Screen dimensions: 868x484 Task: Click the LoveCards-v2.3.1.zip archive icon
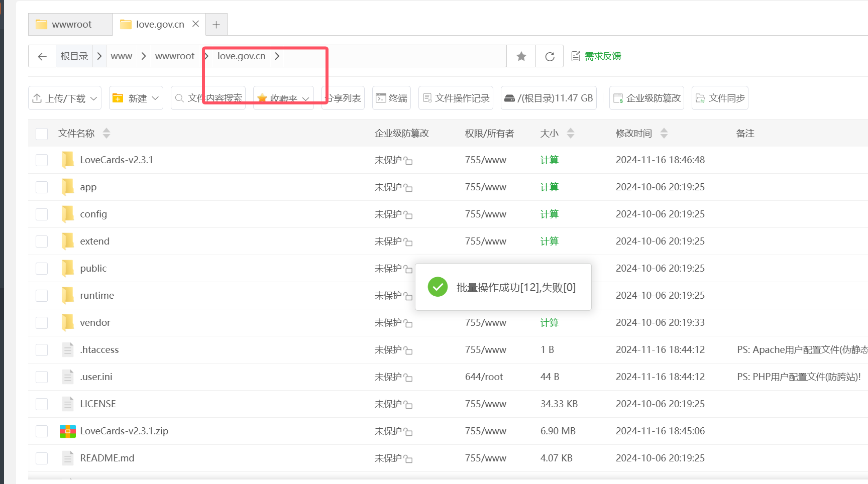(x=68, y=431)
